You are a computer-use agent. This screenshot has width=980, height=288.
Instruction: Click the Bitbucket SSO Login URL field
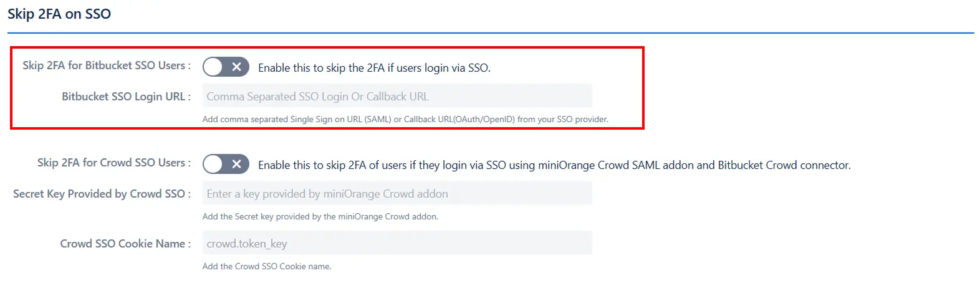point(397,96)
